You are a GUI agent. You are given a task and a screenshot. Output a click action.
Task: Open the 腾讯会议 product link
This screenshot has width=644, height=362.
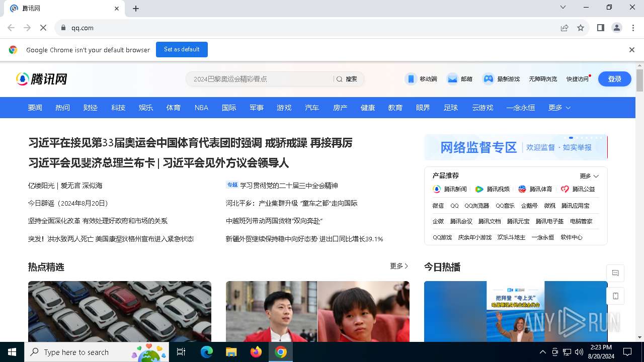pyautogui.click(x=461, y=221)
